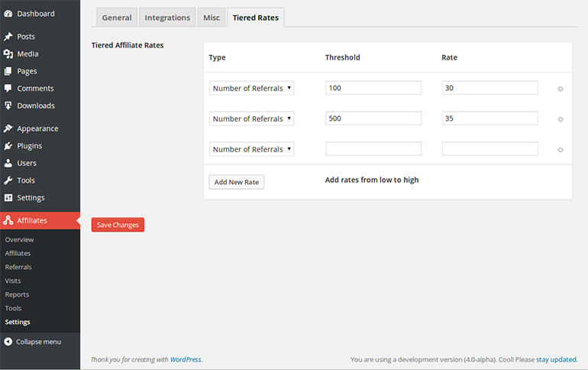
Task: Click the empty Threshold field in third row
Action: pyautogui.click(x=373, y=149)
